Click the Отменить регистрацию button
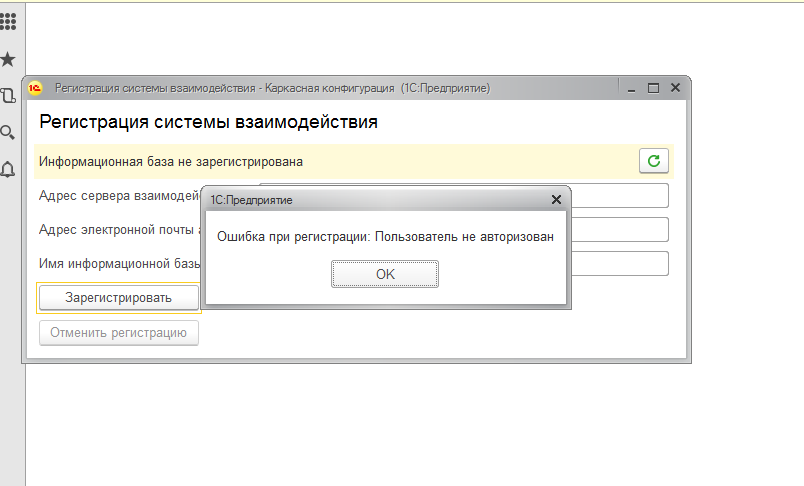The image size is (804, 486). 118,333
